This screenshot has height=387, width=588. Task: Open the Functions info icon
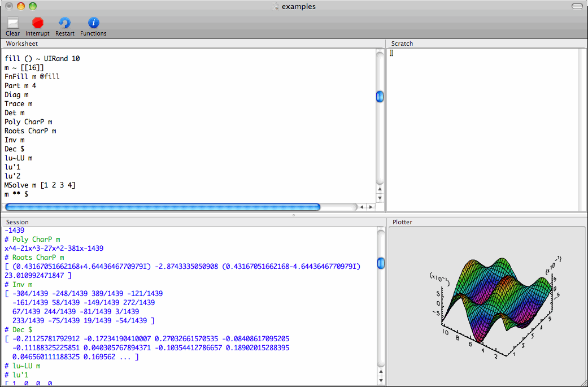(93, 23)
